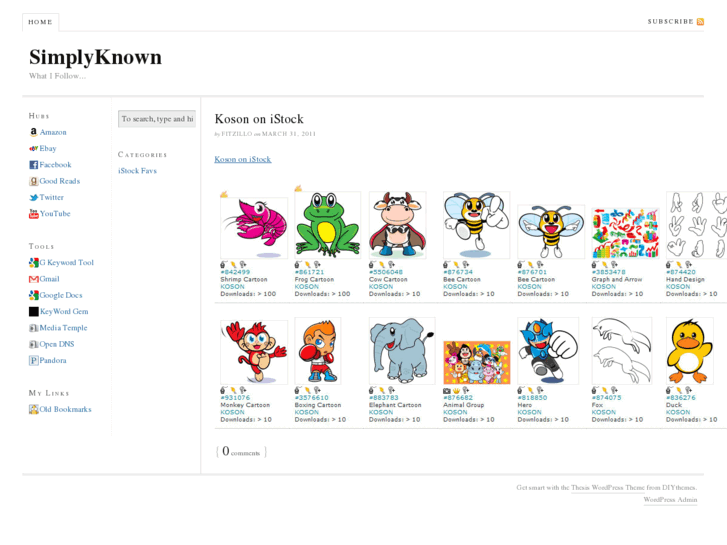Click the Koson on iStock link
This screenshot has height=545, width=727.
(x=242, y=159)
